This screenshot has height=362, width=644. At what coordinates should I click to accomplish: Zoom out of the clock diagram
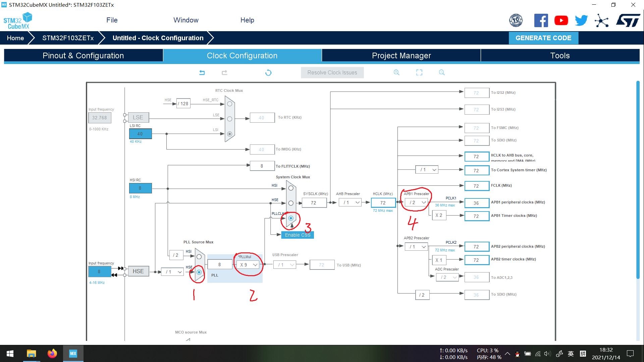click(441, 72)
